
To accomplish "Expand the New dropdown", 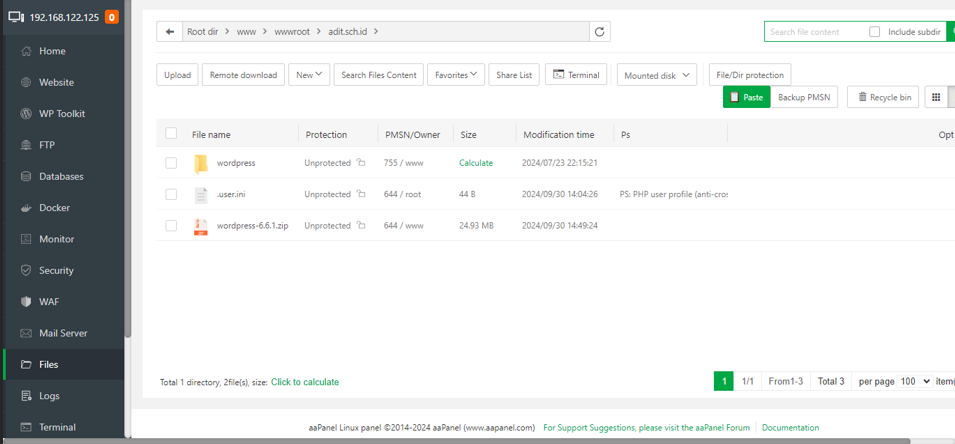I will (309, 75).
